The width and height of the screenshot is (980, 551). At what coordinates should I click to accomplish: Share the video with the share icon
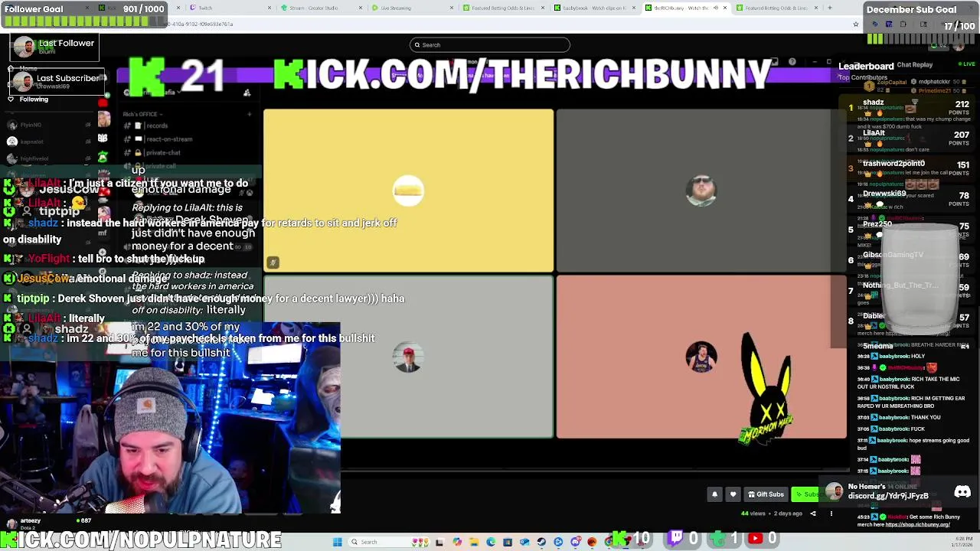click(x=813, y=514)
